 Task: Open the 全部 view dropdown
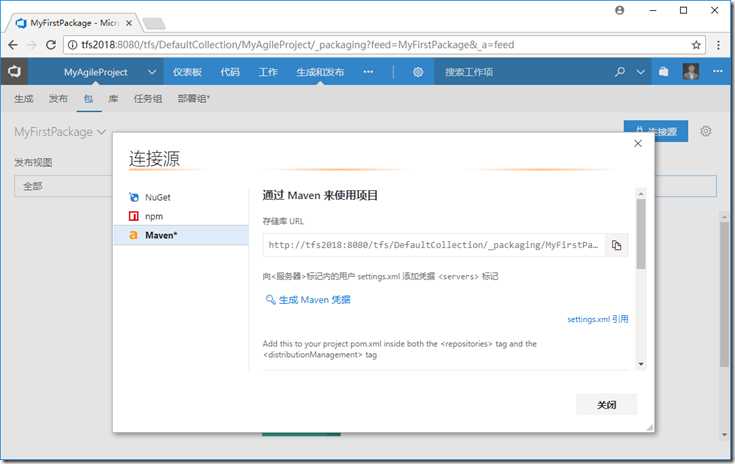point(63,186)
